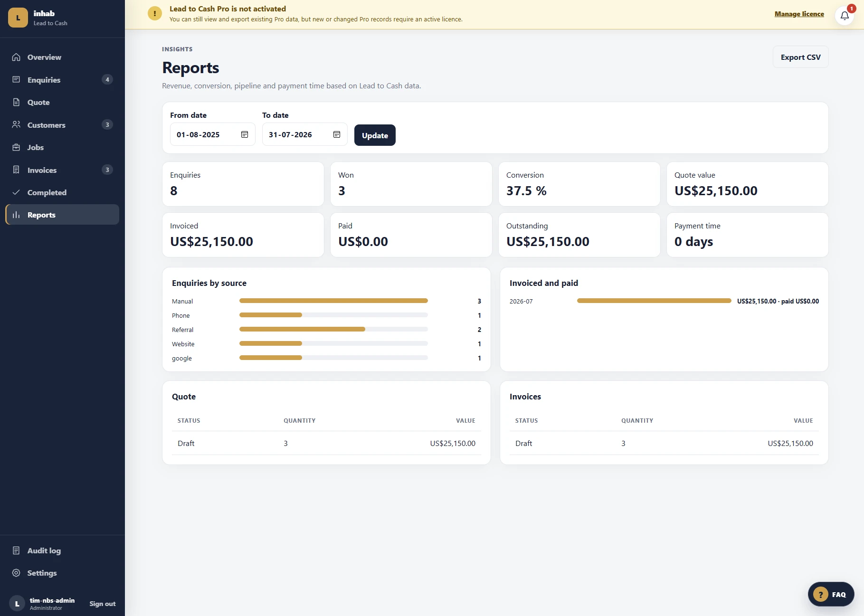Image resolution: width=864 pixels, height=616 pixels.
Task: Click Sign out link
Action: [103, 604]
